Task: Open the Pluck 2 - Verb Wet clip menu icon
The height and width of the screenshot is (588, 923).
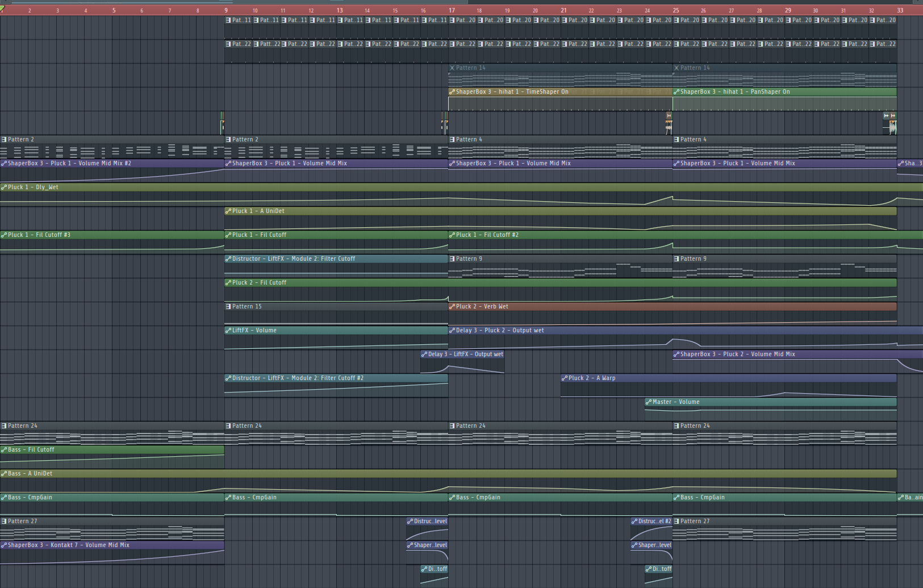Action: click(x=452, y=306)
